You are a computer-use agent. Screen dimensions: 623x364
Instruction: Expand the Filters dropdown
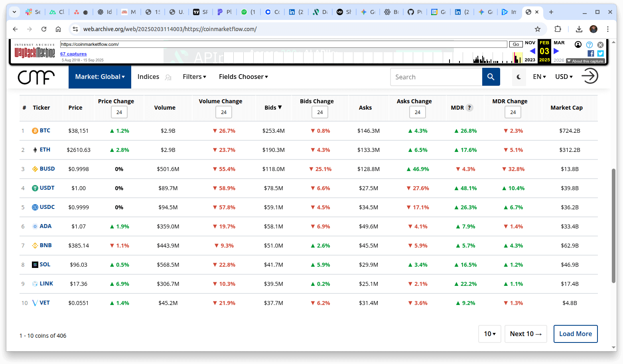pyautogui.click(x=194, y=77)
